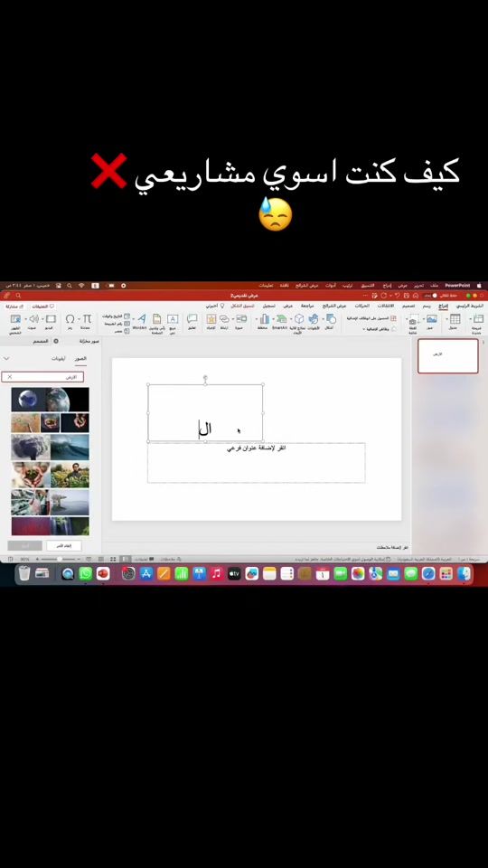This screenshot has height=868, width=488.
Task: Click the Text Box icon
Action: 173,319
